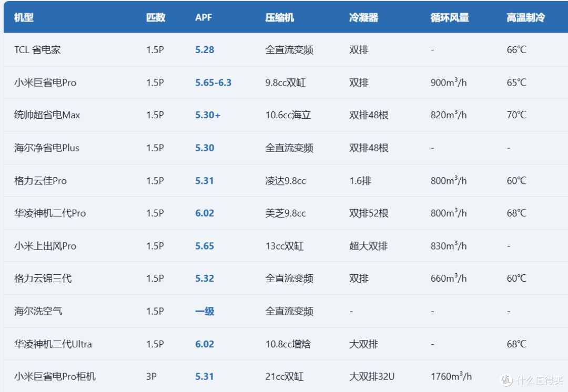Viewport: 568px width, 392px height.
Task: Click the 9.8cc双缸 compressor cell
Action: pyautogui.click(x=286, y=82)
